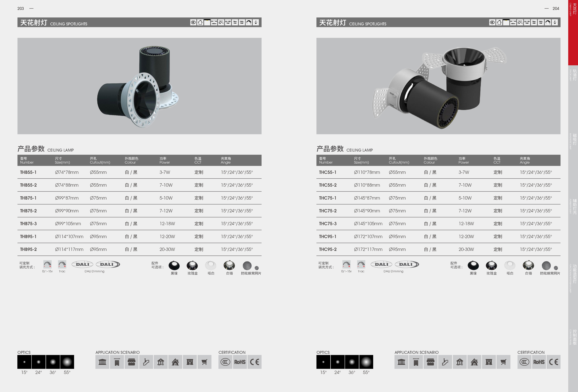578x392 pixels.
Task: Click the CE certification mark on right page
Action: click(553, 362)
